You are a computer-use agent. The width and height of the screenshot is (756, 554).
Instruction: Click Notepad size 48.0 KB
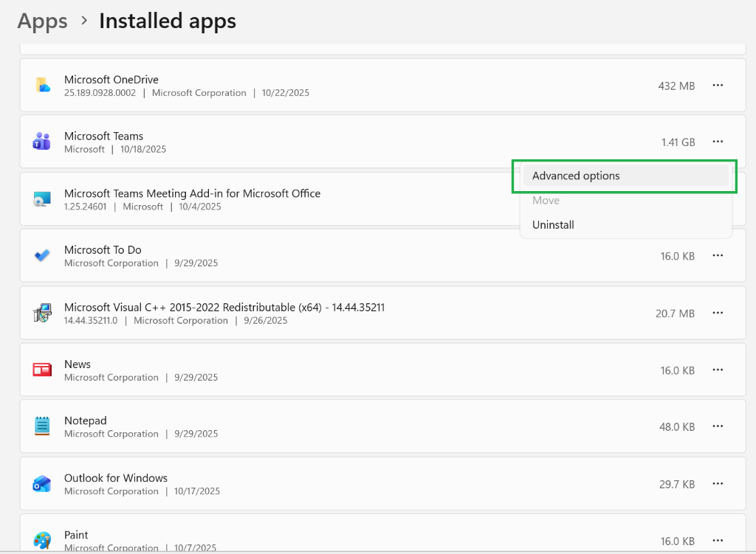tap(677, 427)
